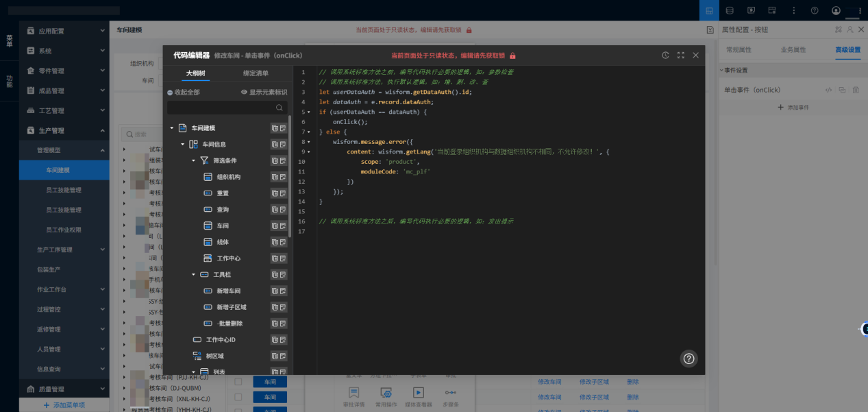Click fullscreen icon in code editor header
Viewport: 868px width, 412px height.
click(680, 56)
